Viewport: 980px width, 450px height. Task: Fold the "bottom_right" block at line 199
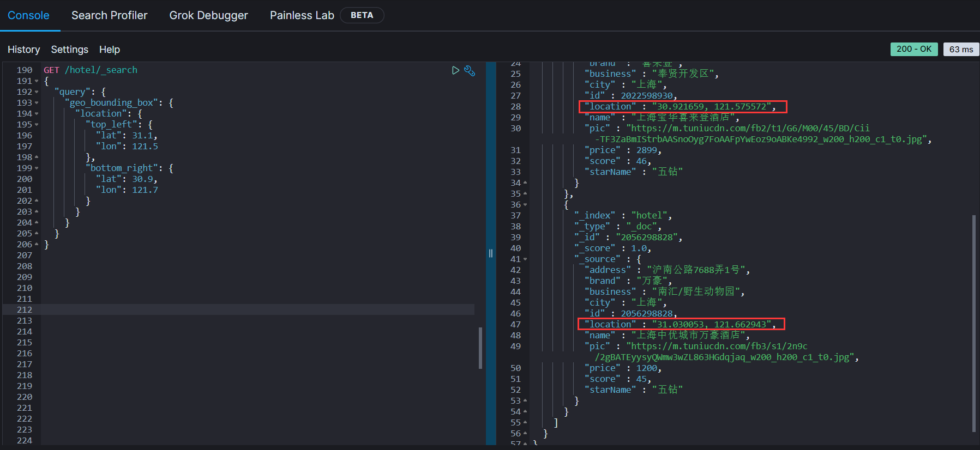pos(37,168)
